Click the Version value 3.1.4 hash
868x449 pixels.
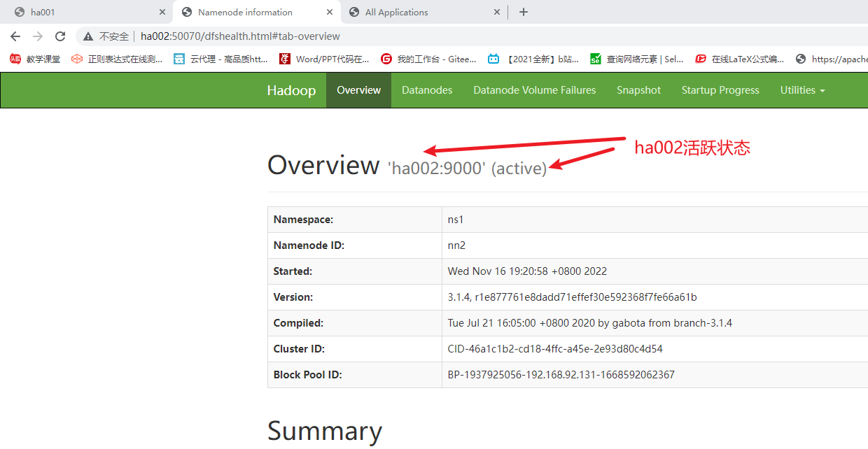[573, 297]
